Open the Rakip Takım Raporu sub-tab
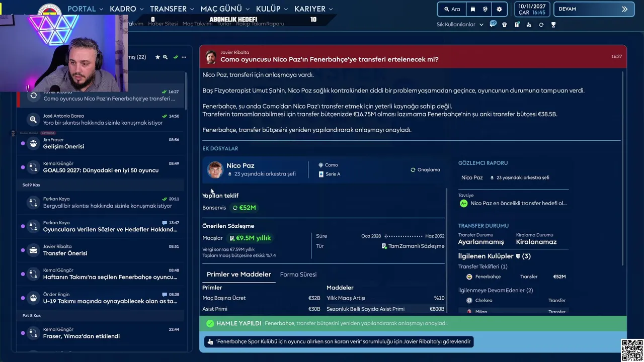 pos(260,24)
